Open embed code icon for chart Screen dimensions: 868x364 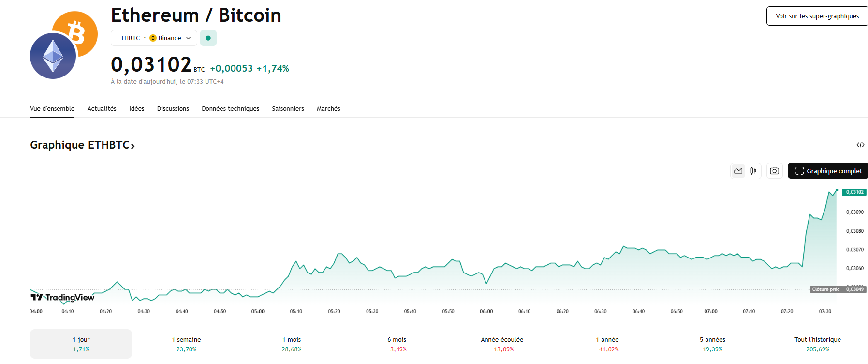[860, 145]
